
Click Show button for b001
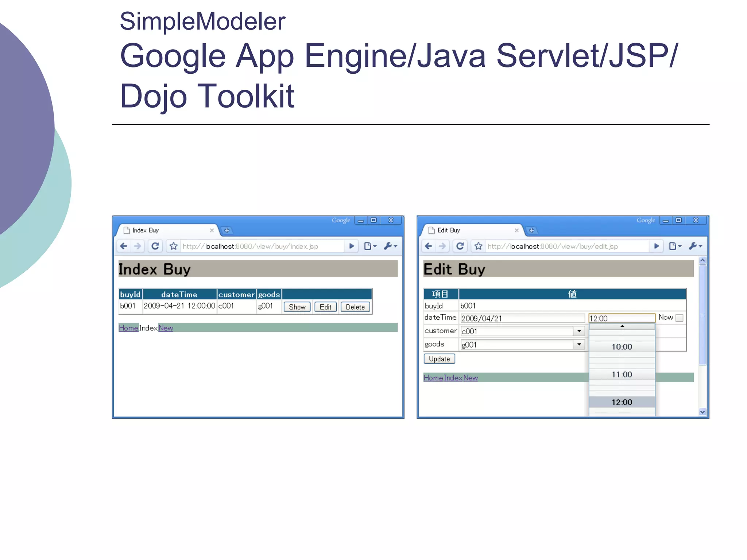click(x=297, y=307)
